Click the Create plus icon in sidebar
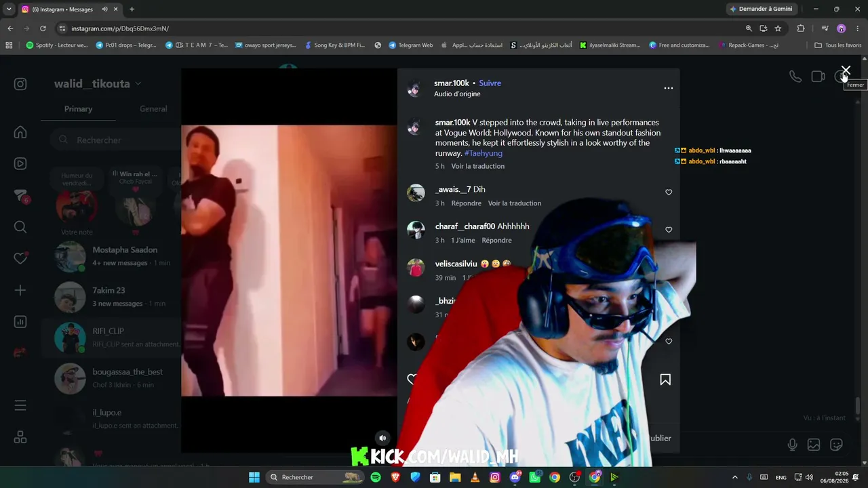 tap(20, 290)
